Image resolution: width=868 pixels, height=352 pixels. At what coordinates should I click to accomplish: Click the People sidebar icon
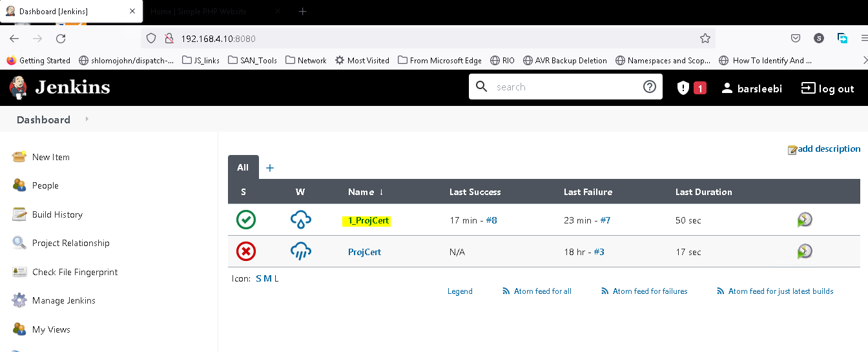pos(19,185)
